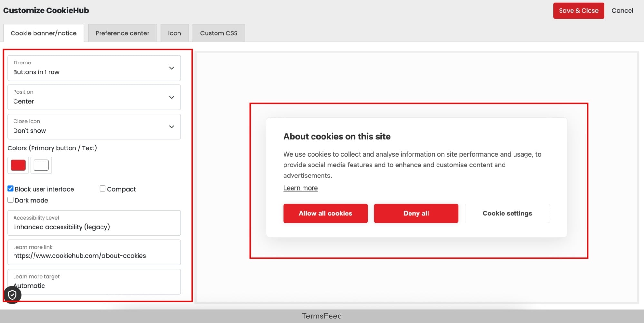
Task: Expand the Position dropdown set to Center
Action: pyautogui.click(x=94, y=97)
